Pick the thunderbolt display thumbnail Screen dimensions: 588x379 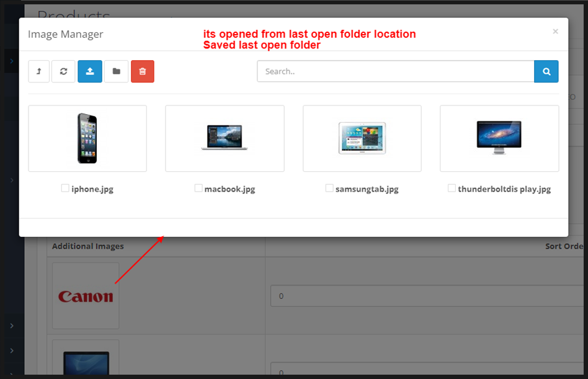coord(499,138)
